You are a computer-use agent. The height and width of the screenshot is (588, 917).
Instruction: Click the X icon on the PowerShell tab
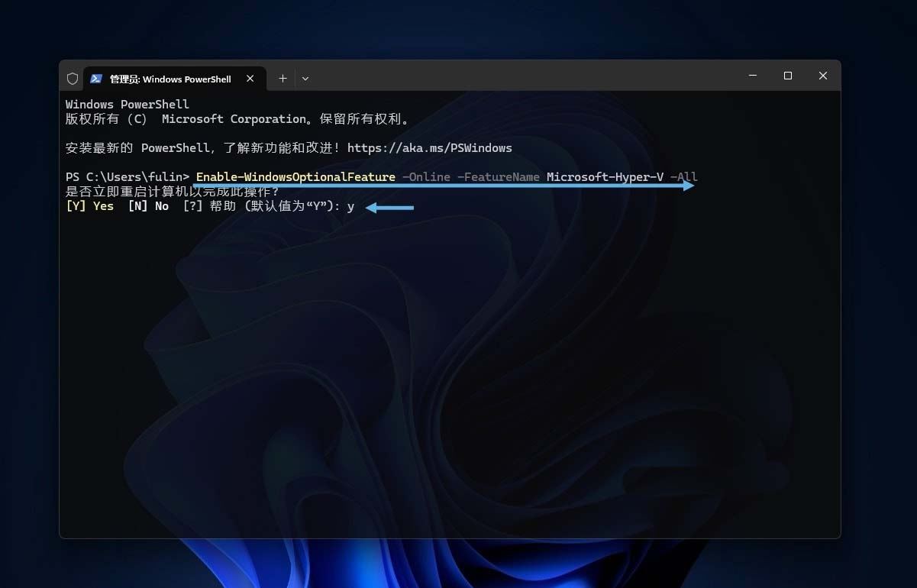pyautogui.click(x=250, y=78)
